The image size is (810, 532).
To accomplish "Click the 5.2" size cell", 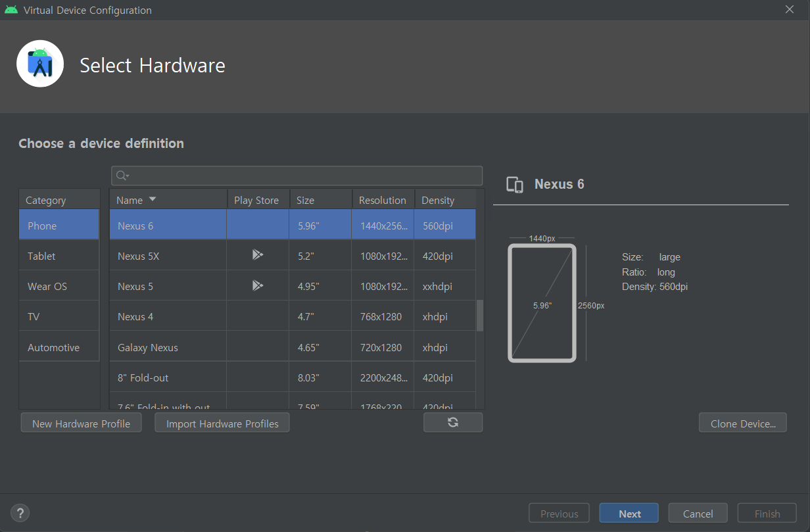I will pos(320,256).
